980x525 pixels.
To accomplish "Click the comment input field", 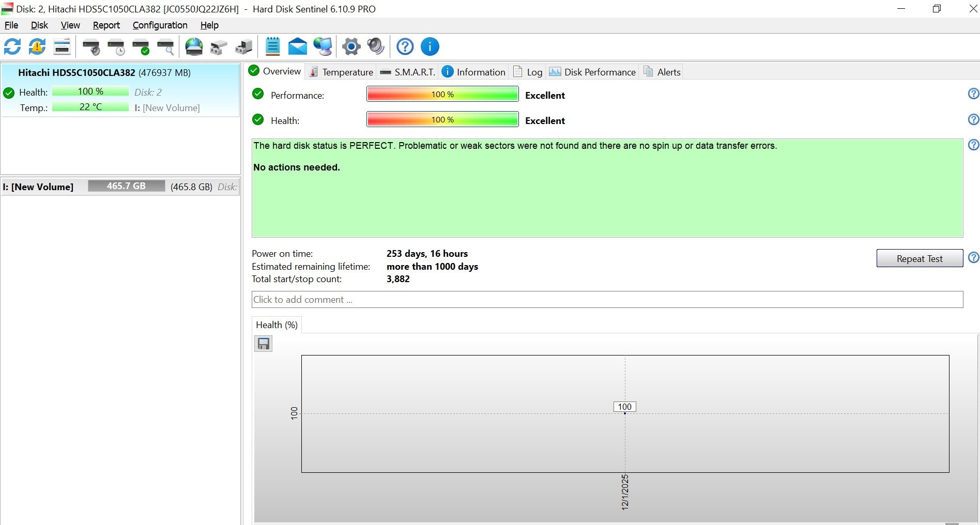I will click(607, 300).
